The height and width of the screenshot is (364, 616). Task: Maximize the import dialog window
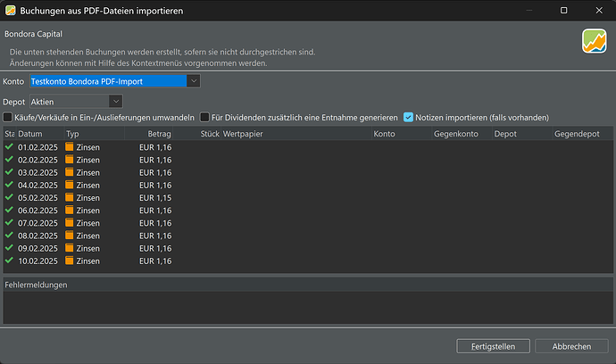(x=563, y=10)
